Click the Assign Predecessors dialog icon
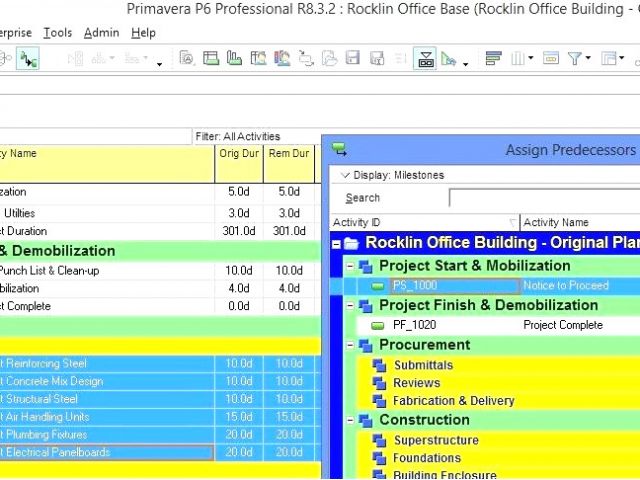 (x=339, y=150)
